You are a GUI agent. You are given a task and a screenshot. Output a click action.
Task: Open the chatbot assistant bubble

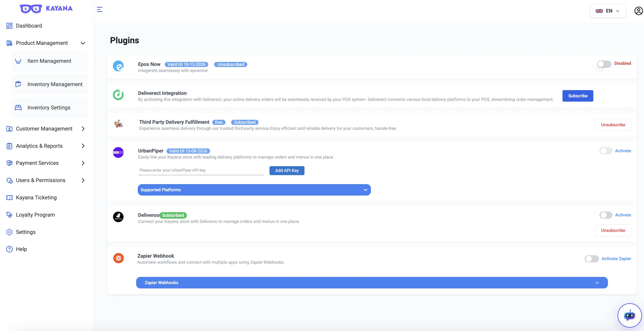[x=629, y=315]
